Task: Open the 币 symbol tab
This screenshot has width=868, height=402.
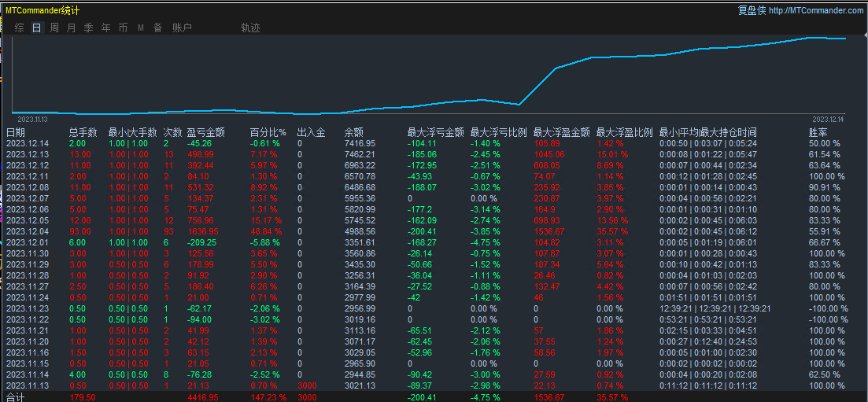Action: click(x=123, y=28)
